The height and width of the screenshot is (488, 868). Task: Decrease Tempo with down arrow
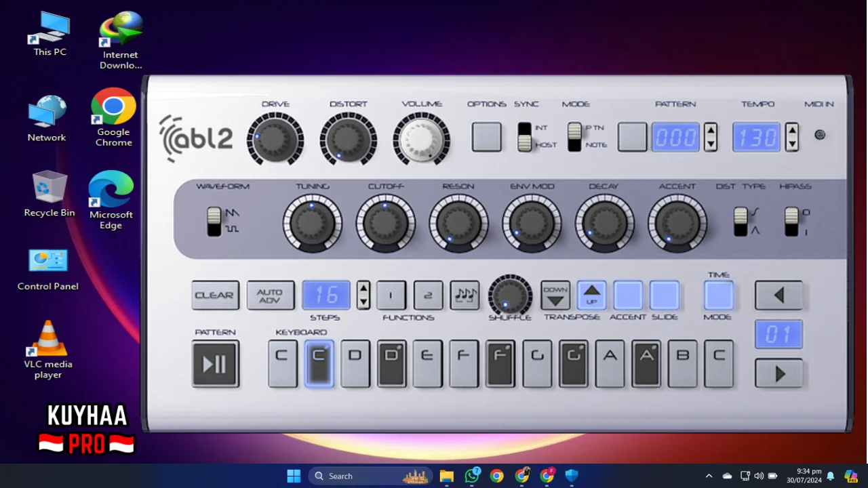tap(792, 144)
